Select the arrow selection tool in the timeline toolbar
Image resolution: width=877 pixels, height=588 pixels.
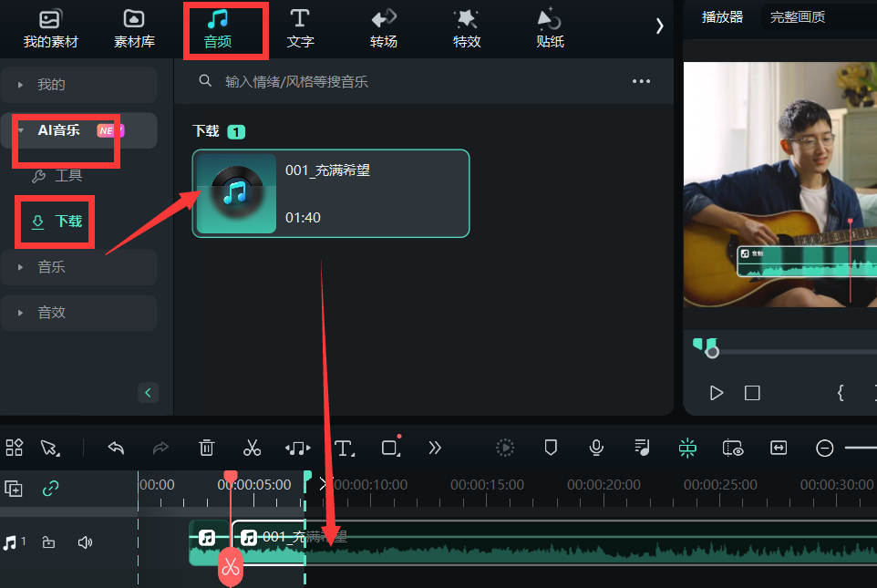point(51,447)
